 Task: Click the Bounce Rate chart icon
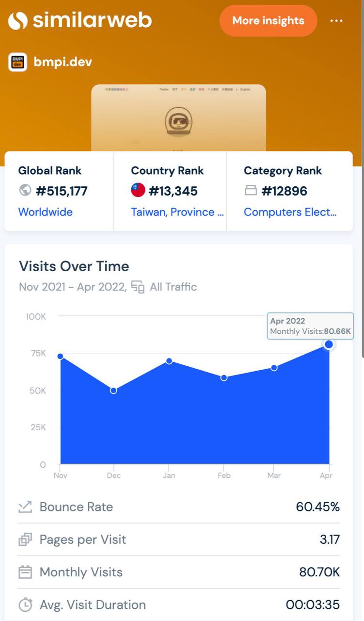click(x=25, y=507)
